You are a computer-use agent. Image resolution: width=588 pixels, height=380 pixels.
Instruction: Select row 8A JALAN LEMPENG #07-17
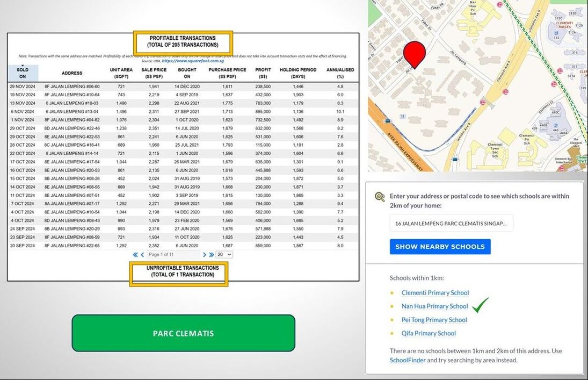pos(183,204)
